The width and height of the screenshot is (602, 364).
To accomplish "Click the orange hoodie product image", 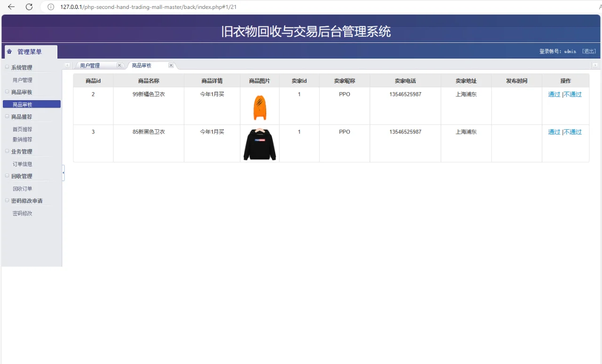I will pos(259,106).
